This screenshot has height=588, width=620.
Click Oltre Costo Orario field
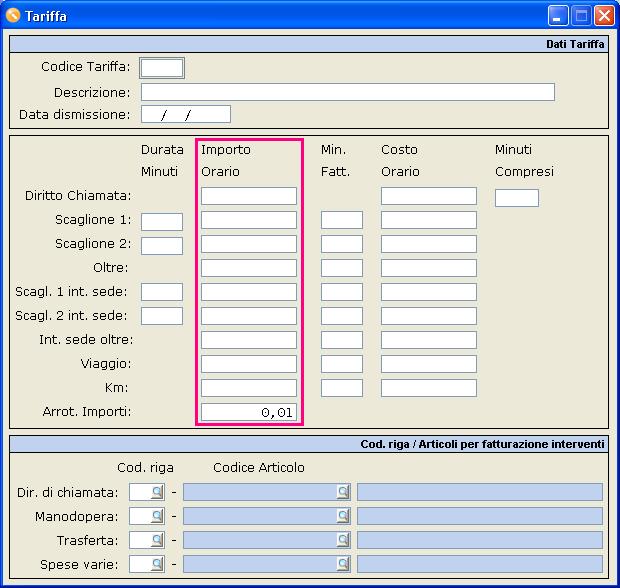[x=429, y=268]
